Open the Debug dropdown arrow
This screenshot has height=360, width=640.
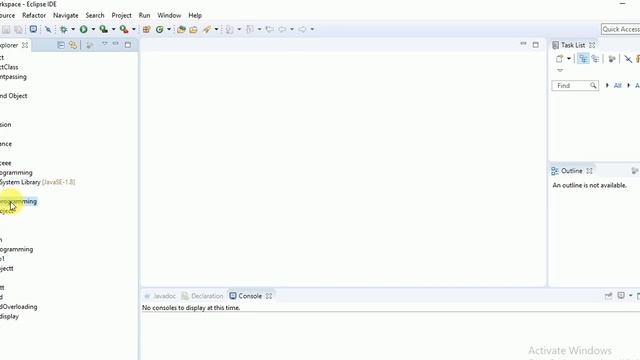tap(73, 29)
